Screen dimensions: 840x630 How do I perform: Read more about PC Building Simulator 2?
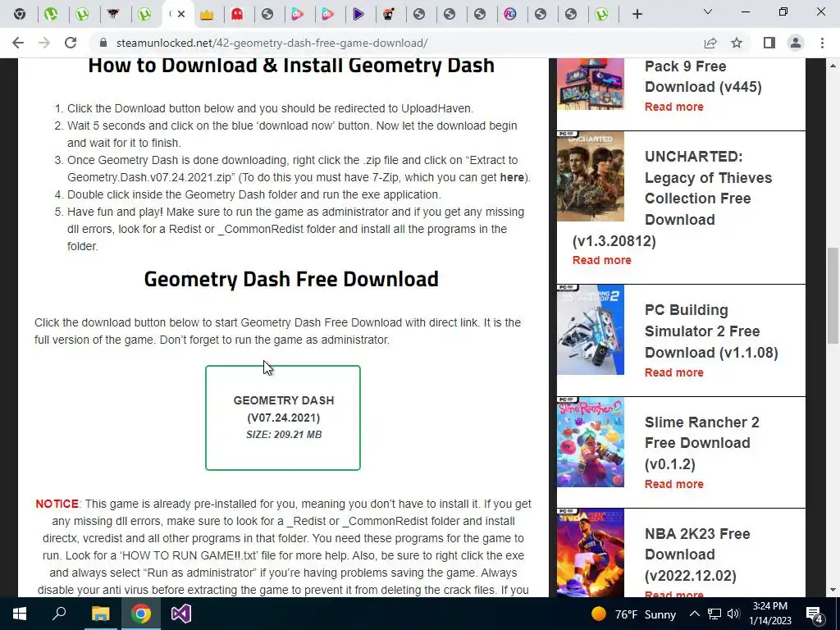click(x=674, y=372)
